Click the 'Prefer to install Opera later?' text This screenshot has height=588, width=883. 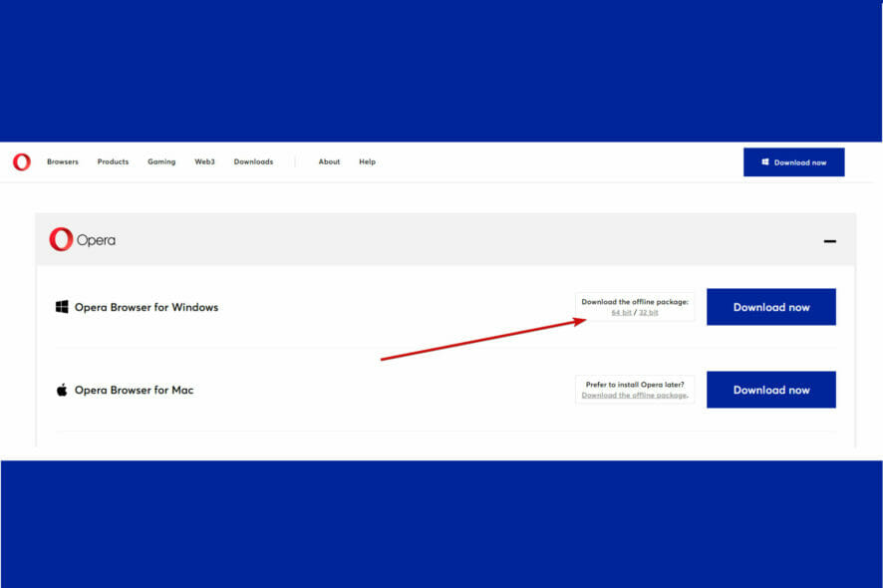(x=635, y=385)
